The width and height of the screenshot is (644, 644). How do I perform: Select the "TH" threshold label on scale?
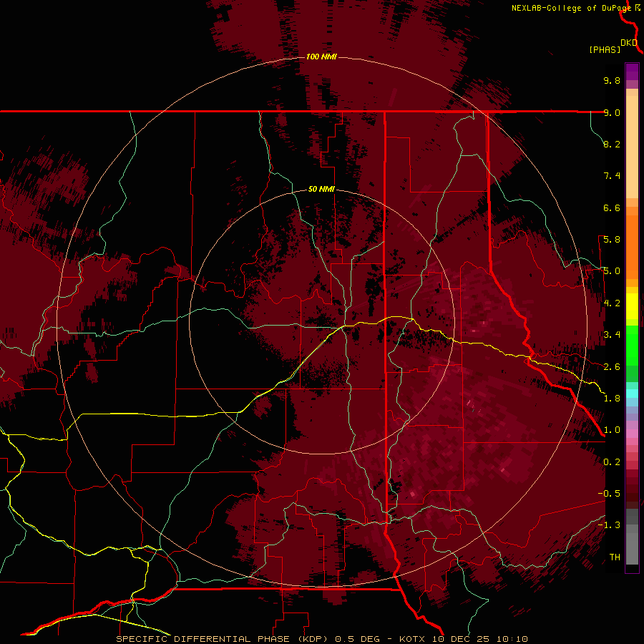click(x=615, y=557)
